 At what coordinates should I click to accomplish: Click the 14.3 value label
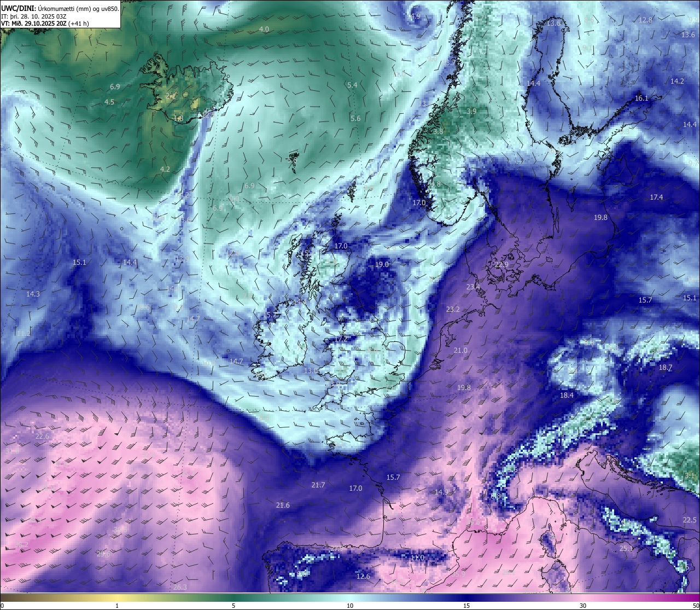(33, 294)
